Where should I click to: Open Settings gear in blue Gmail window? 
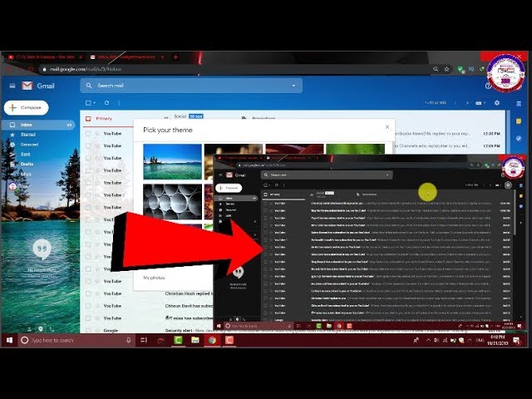[497, 103]
